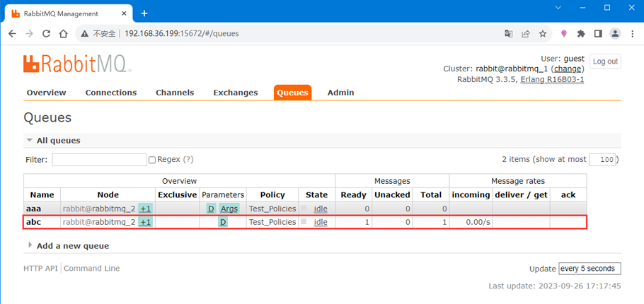Screen dimensions: 644x304
Task: Sort by the Unacked column header
Action: tap(392, 195)
